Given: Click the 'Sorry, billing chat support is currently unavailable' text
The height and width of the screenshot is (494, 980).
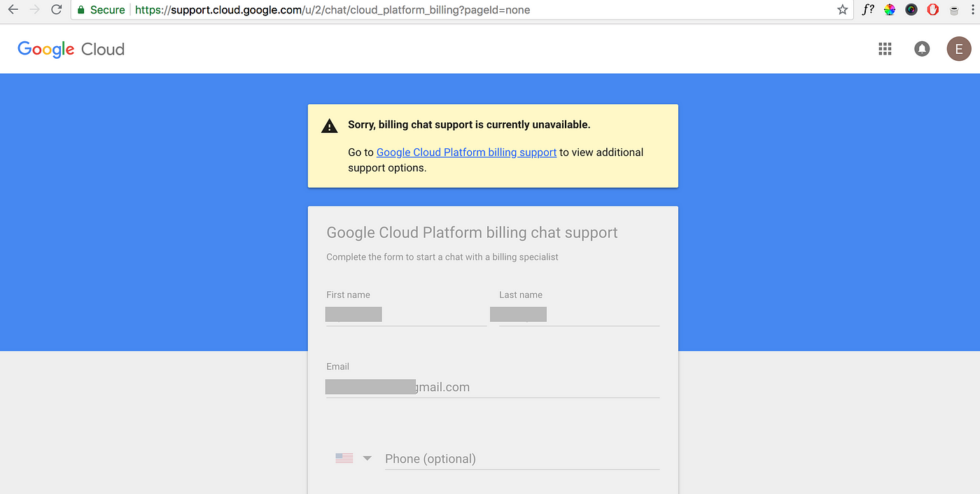Looking at the screenshot, I should pyautogui.click(x=469, y=125).
